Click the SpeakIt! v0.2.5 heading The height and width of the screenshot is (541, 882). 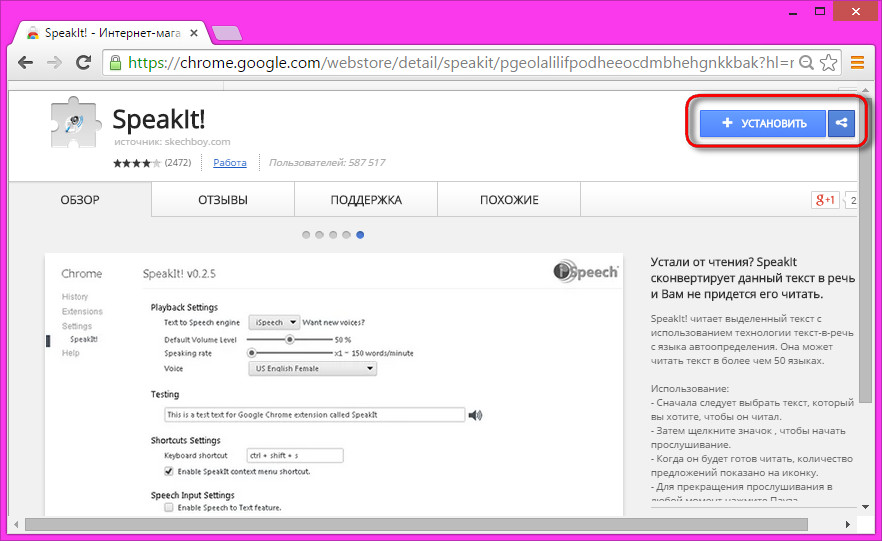pyautogui.click(x=179, y=274)
